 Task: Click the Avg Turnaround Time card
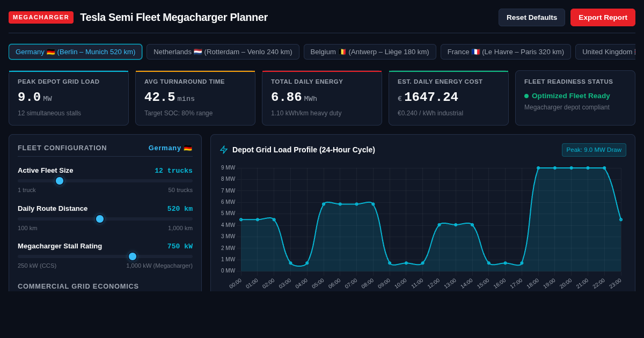coord(195,98)
